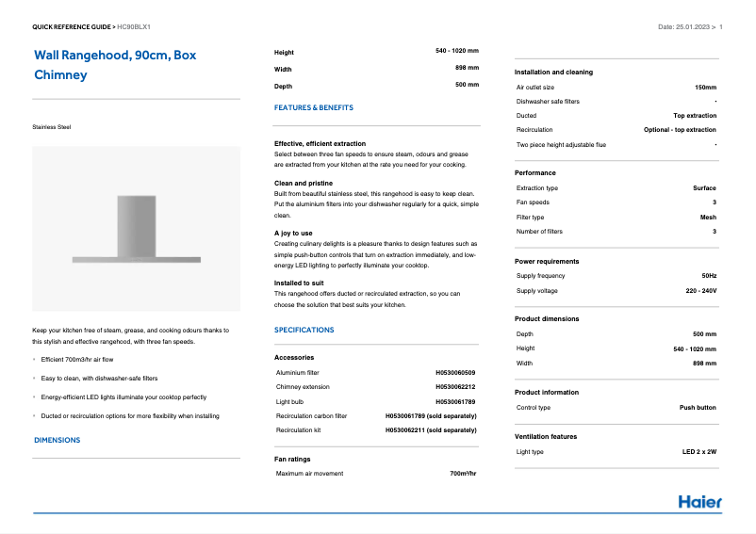This screenshot has height=534, width=756.
Task: Click the Maximum air movement value '700m³/hr'
Action: pyautogui.click(x=463, y=474)
